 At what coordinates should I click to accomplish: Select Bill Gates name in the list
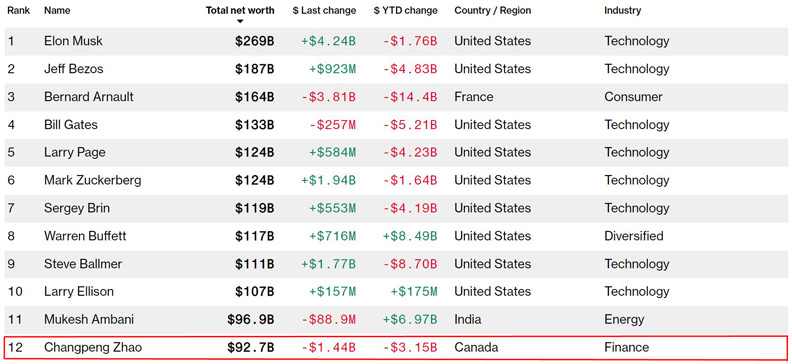(x=71, y=124)
